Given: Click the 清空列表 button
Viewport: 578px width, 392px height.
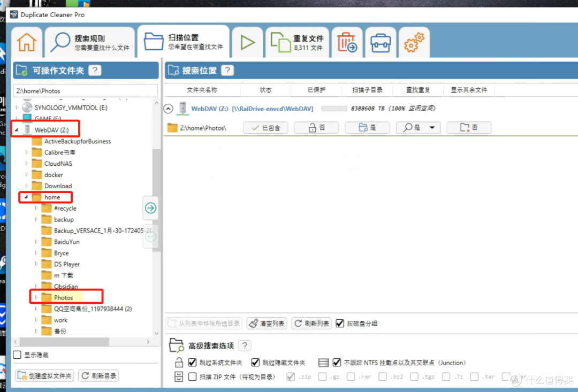Looking at the screenshot, I should coord(267,323).
